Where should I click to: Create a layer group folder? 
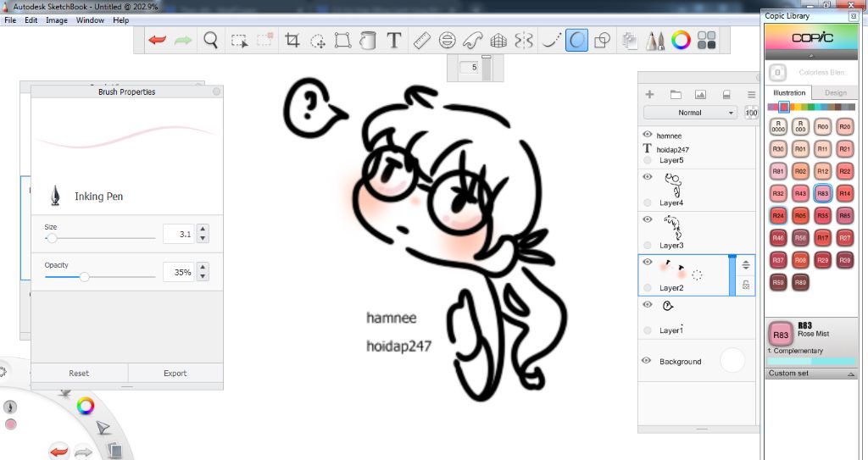coord(676,95)
